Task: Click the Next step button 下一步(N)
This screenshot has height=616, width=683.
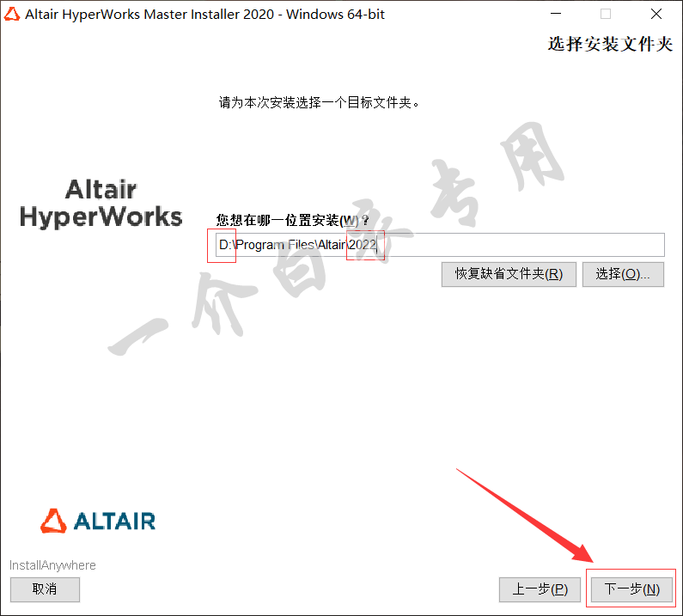Action: coord(631,589)
